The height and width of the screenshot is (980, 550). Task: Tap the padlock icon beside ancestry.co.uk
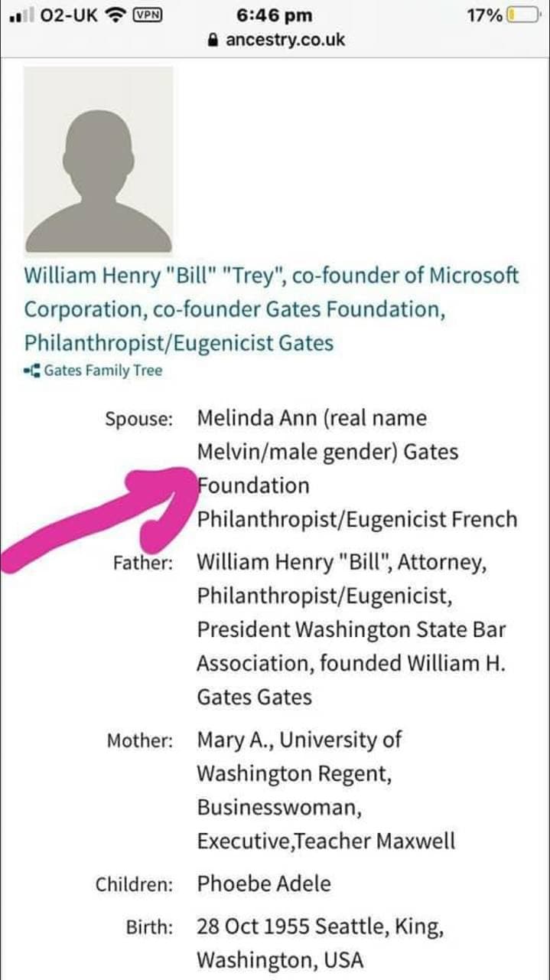213,40
